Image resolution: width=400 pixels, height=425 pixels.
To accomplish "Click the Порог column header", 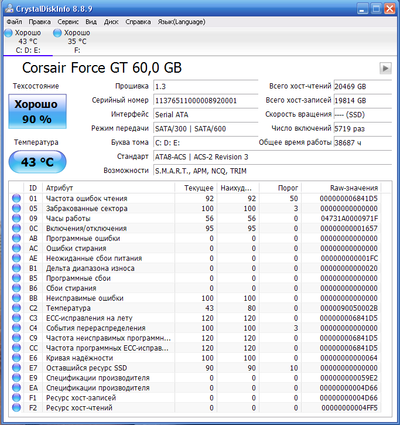I will point(281,188).
